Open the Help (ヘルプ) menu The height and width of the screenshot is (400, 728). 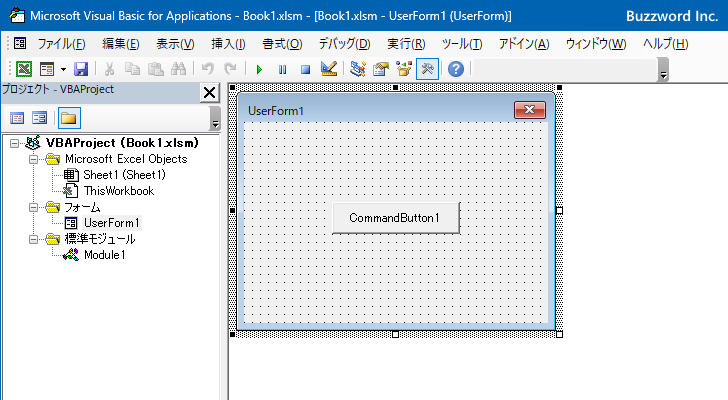click(x=665, y=44)
